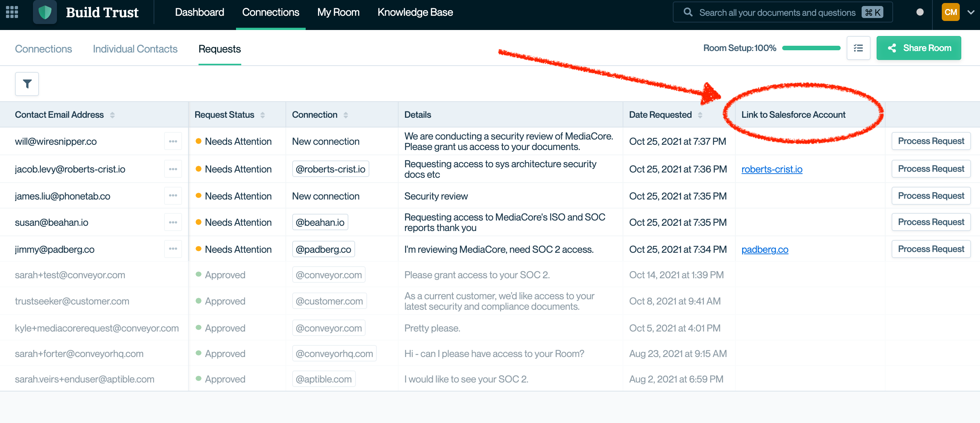This screenshot has width=980, height=423.
Task: Click the @roberts-crist.io connection tag
Action: pos(330,169)
